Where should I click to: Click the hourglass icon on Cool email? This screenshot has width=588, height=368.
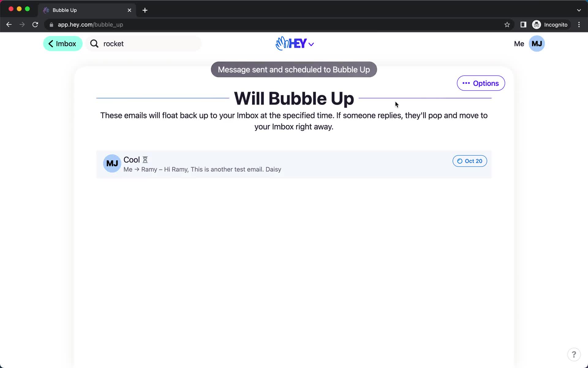(x=145, y=160)
